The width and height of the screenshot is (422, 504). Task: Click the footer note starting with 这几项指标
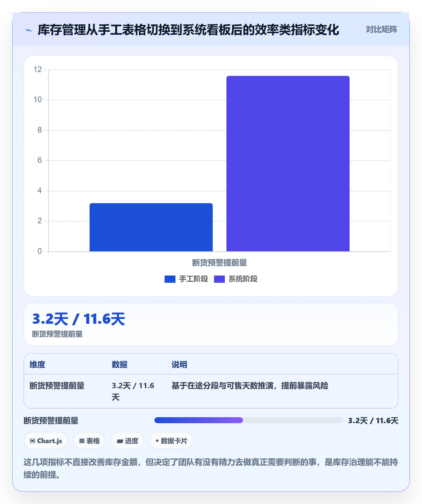(211, 468)
